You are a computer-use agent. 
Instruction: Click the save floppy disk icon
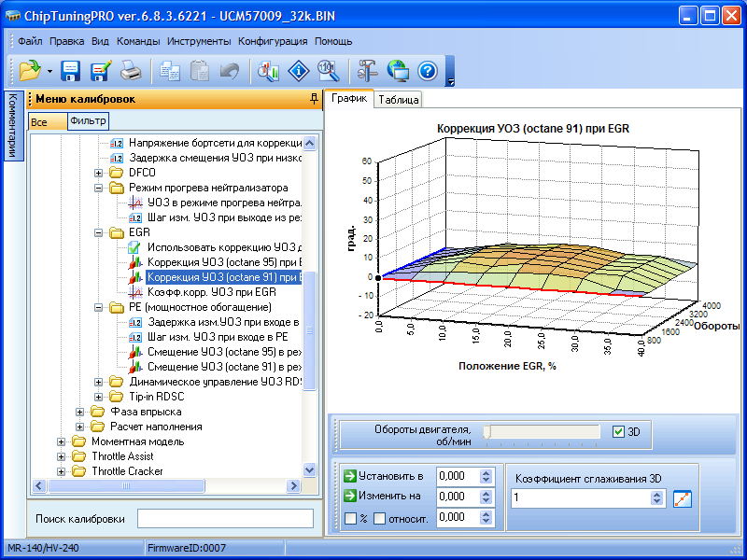(71, 70)
